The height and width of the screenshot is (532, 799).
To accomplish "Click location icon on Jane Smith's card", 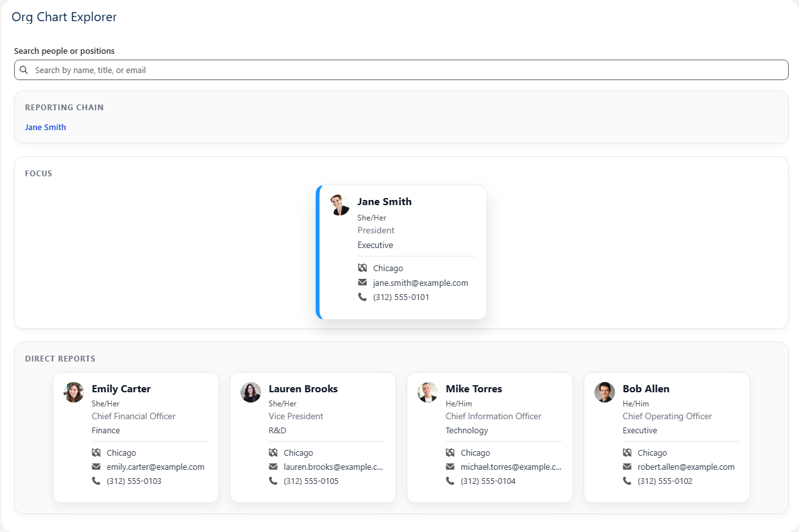I will [x=362, y=268].
